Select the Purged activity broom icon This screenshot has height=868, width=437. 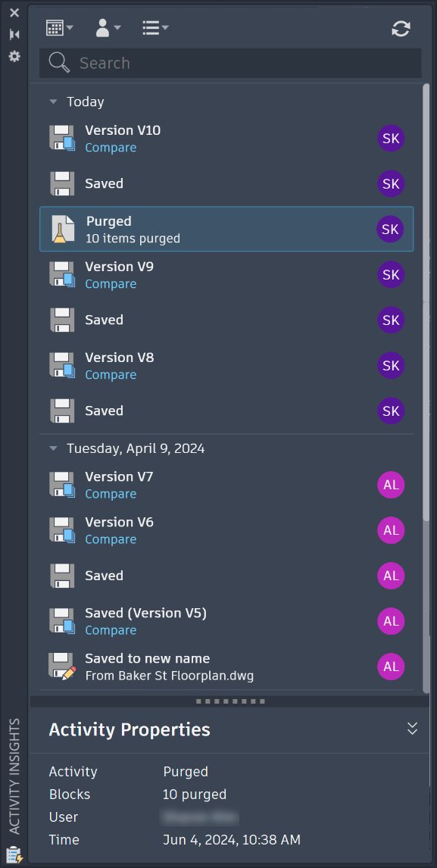pos(63,229)
